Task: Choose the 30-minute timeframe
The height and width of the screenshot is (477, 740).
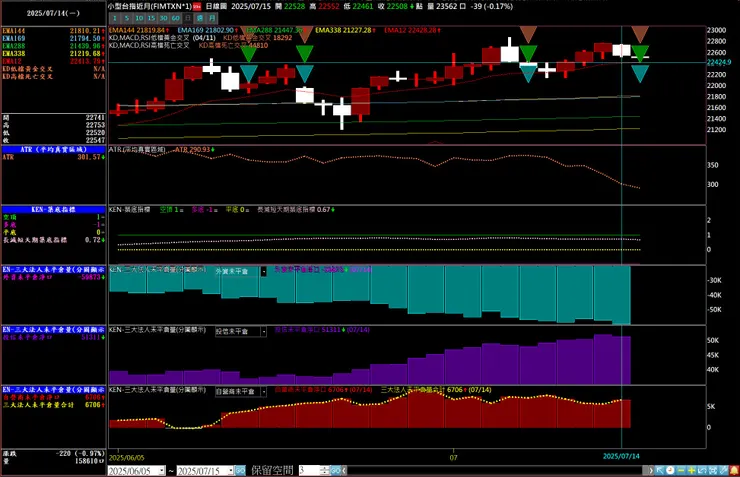Action: (x=163, y=18)
